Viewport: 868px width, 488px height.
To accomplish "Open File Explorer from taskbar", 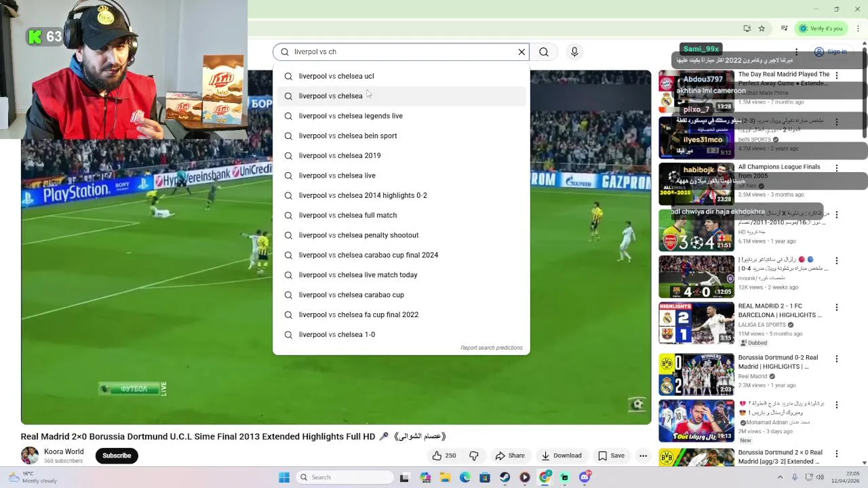I will click(x=445, y=477).
